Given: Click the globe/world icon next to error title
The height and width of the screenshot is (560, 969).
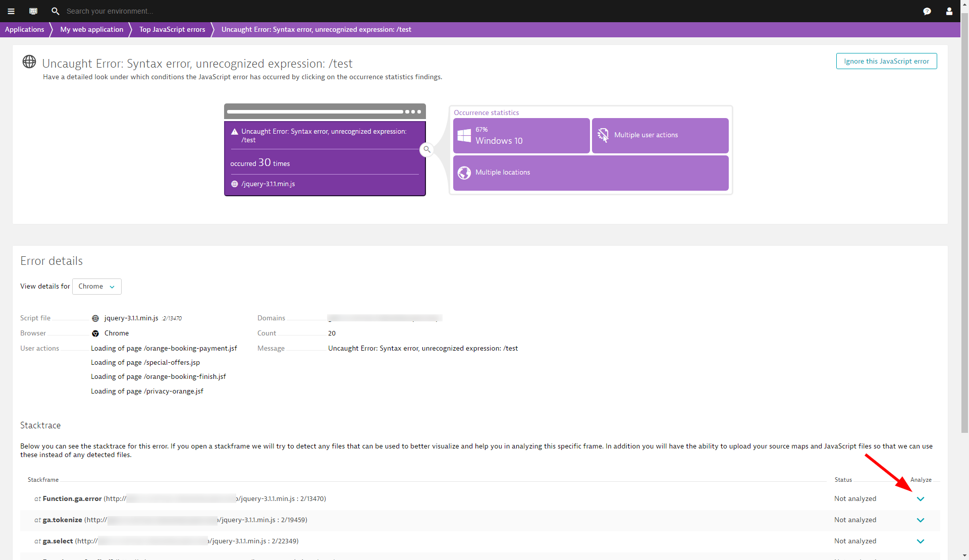Looking at the screenshot, I should pyautogui.click(x=29, y=62).
